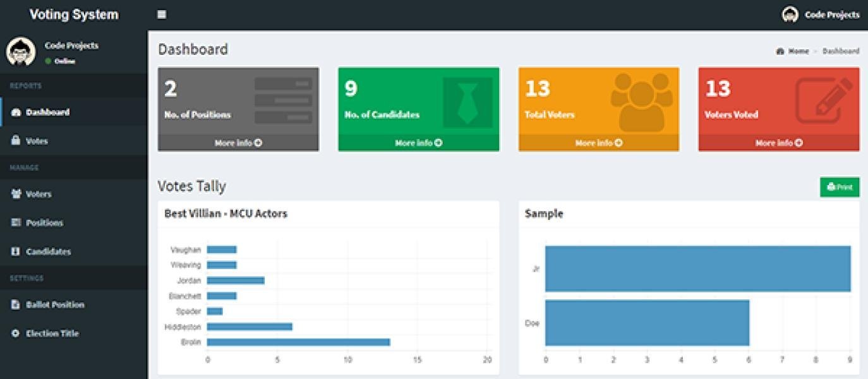This screenshot has width=868, height=379.
Task: Open More info for Voters Voted
Action: (778, 143)
